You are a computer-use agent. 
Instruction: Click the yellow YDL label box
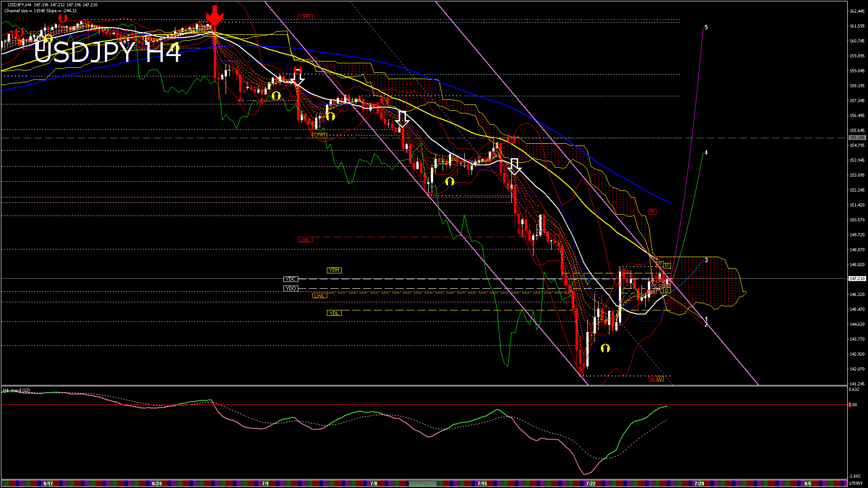click(334, 313)
